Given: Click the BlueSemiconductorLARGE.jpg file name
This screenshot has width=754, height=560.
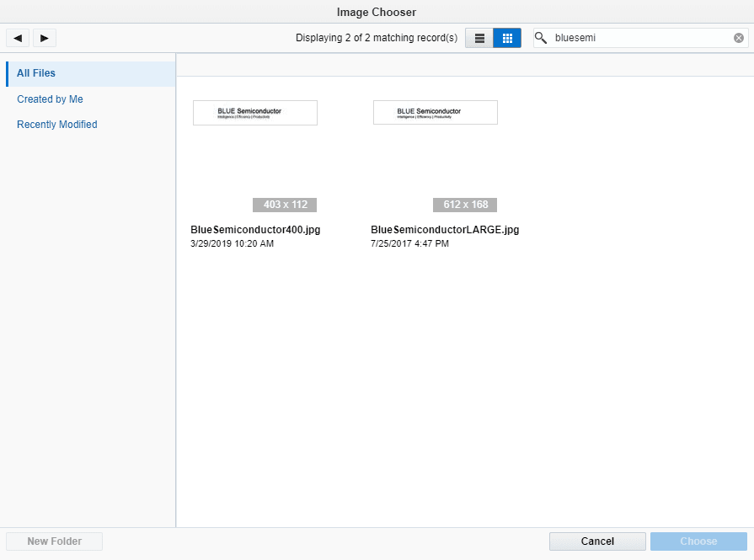Looking at the screenshot, I should click(445, 230).
